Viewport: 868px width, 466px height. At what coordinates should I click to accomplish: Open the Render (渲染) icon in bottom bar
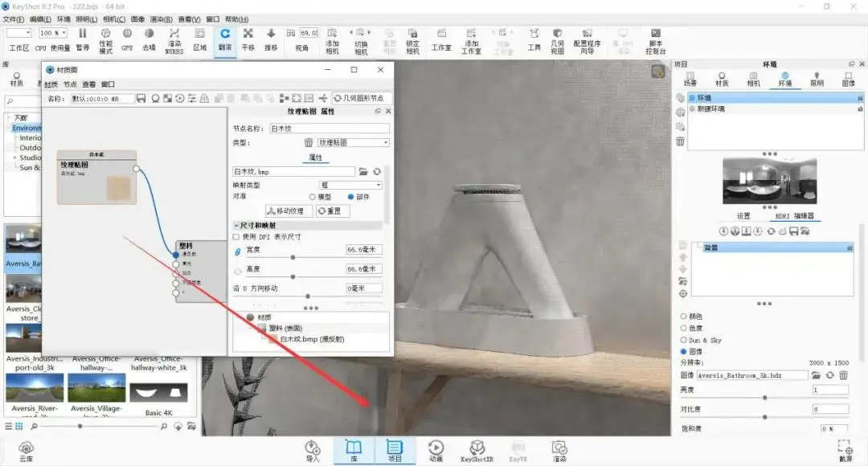pos(559,451)
